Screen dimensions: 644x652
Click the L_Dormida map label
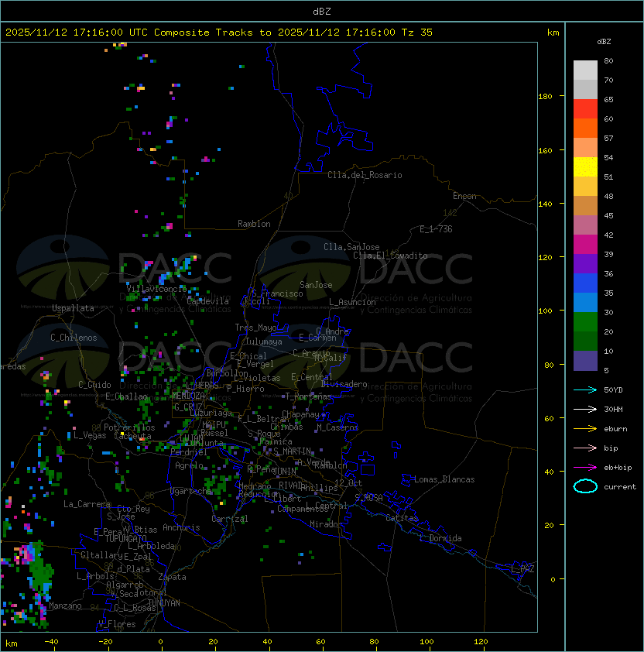440,538
